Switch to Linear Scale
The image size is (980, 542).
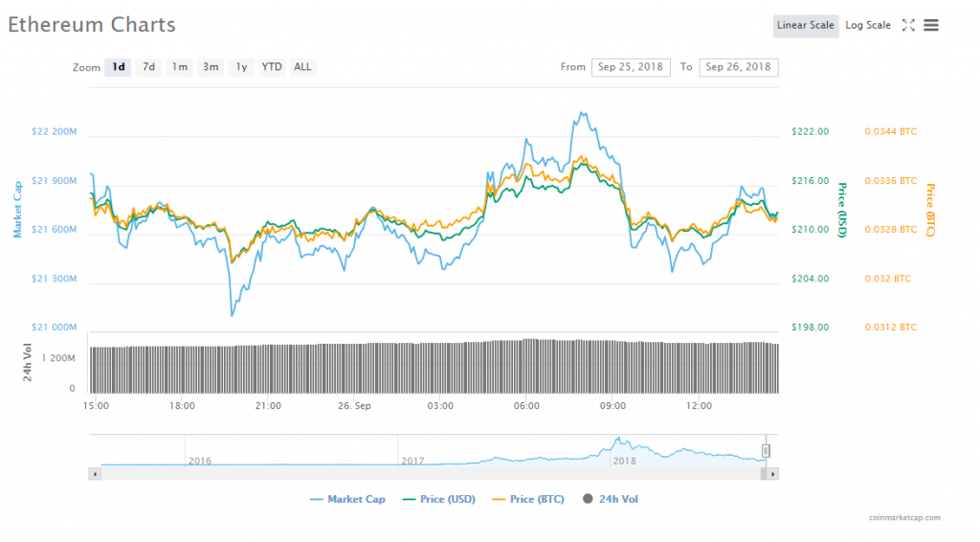coord(805,25)
